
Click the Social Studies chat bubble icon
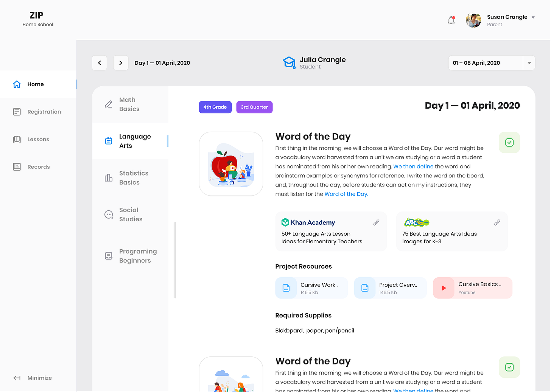109,215
